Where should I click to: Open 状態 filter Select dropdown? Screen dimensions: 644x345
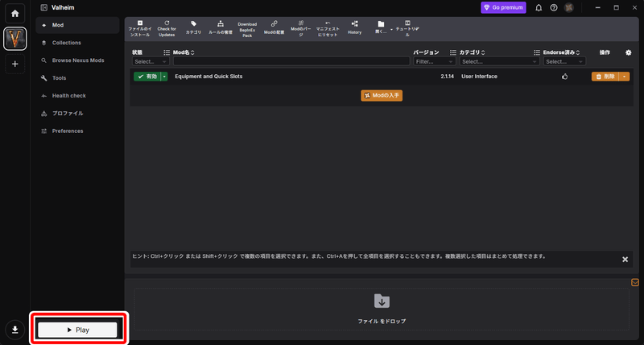coord(151,62)
